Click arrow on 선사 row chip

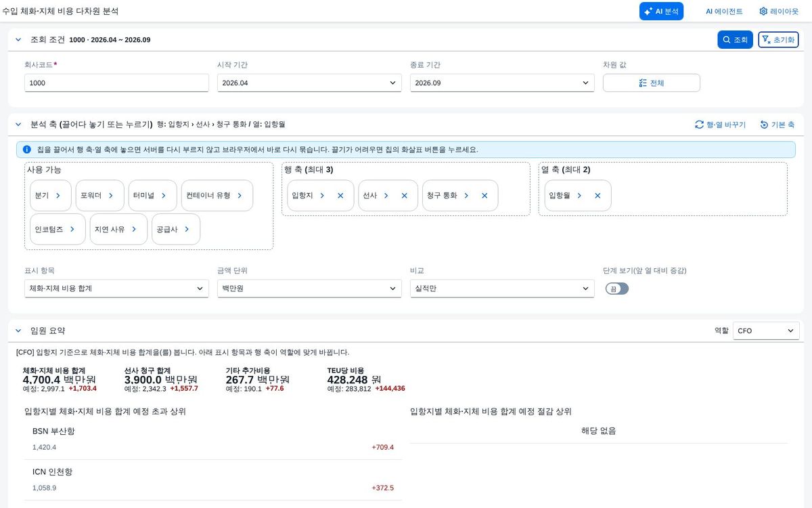[x=386, y=195]
